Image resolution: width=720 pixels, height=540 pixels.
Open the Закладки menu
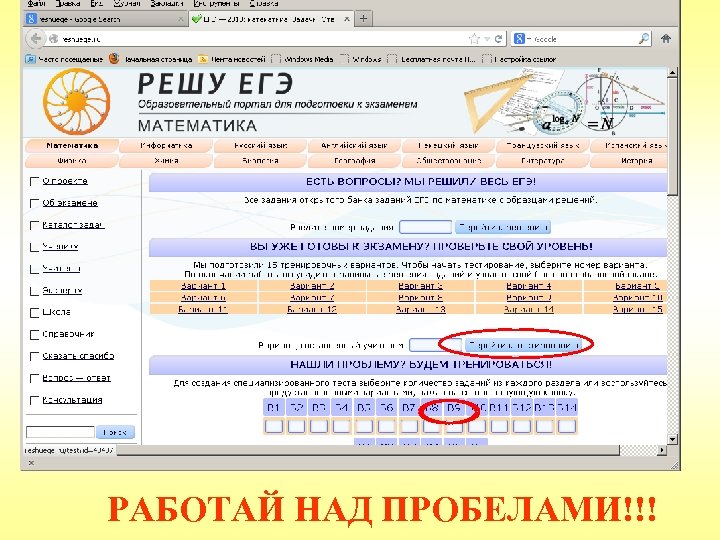[167, 4]
